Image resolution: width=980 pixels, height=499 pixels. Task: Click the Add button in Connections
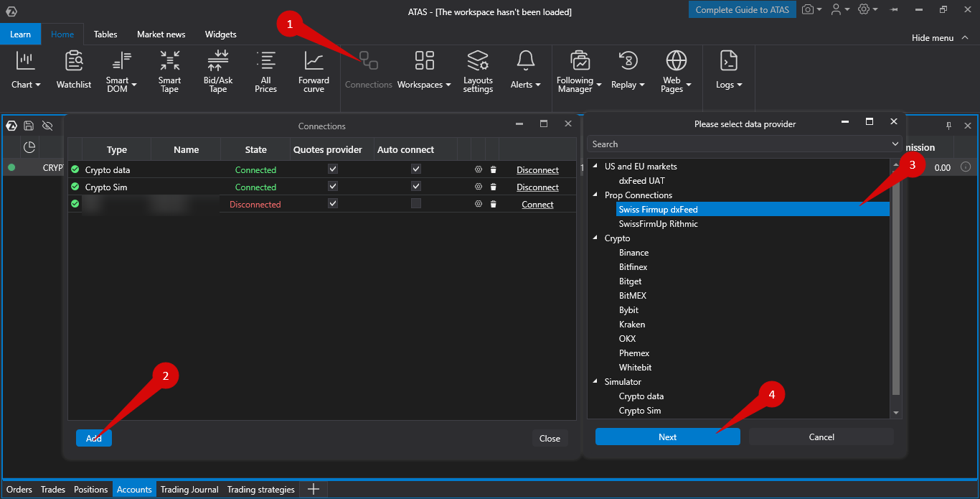94,438
